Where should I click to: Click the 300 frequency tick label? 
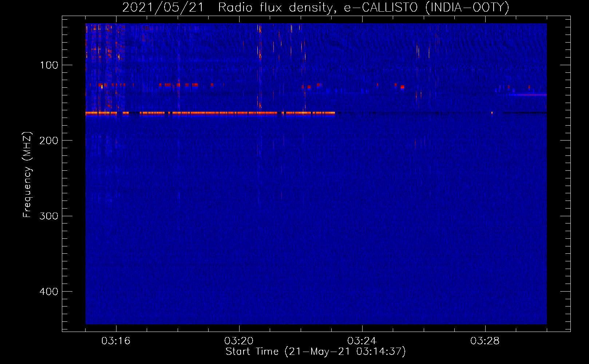pyautogui.click(x=49, y=216)
